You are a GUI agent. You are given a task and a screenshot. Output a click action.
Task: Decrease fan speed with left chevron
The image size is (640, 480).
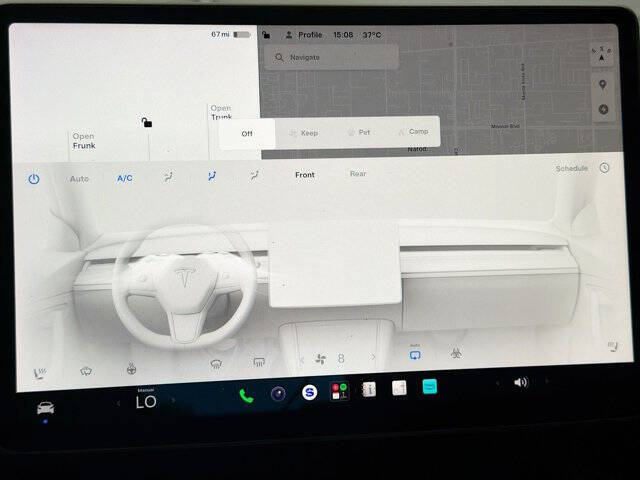[302, 360]
